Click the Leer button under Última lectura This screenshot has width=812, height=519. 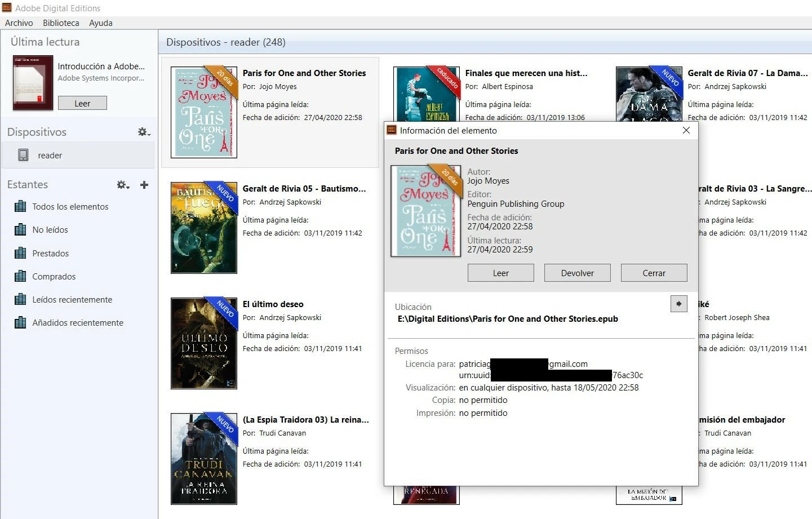coord(82,103)
